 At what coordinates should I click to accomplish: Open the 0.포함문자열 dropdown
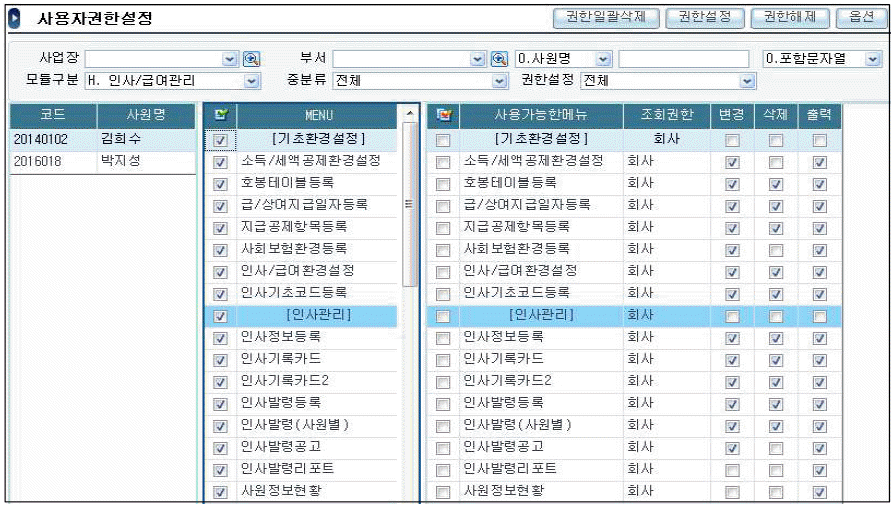[x=873, y=60]
